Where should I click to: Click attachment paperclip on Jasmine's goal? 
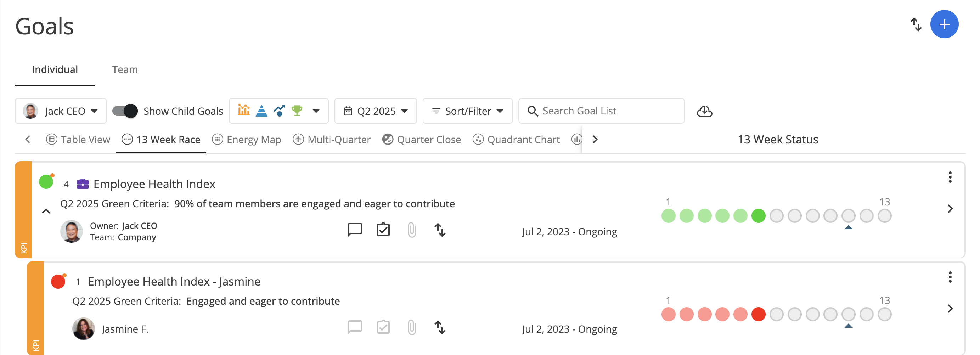[x=412, y=327]
